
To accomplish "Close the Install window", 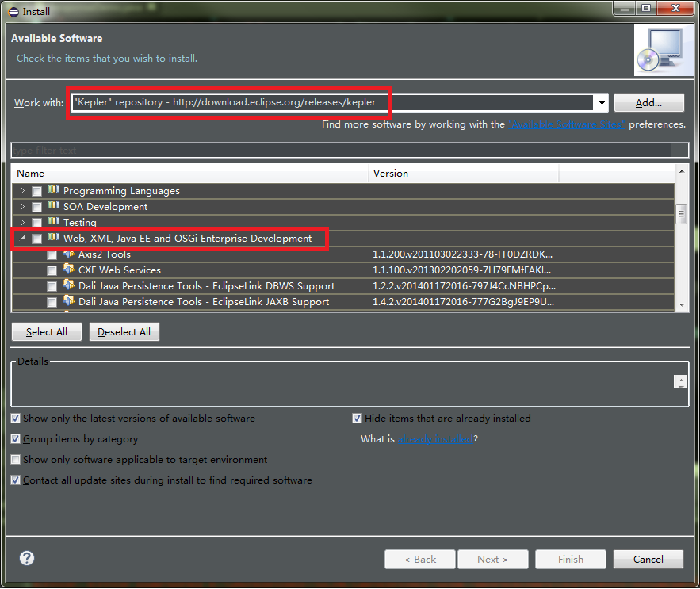I will (x=676, y=8).
